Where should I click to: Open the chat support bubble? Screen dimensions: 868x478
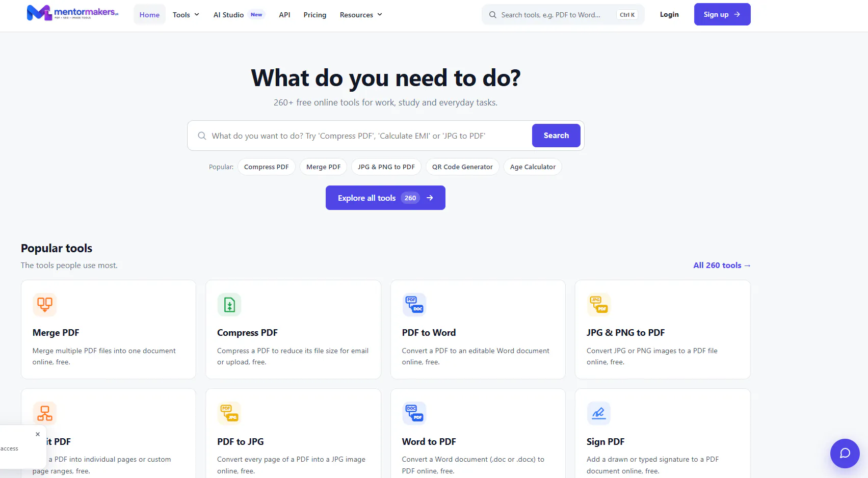tap(845, 454)
